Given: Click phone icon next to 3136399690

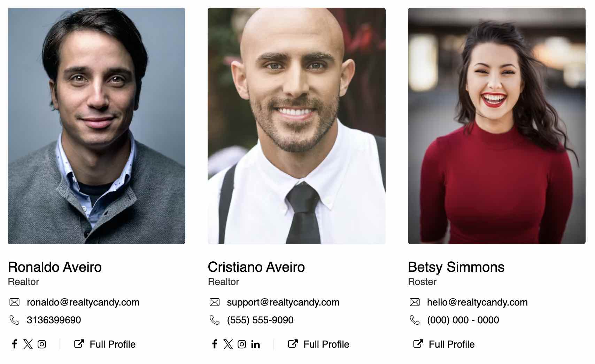Looking at the screenshot, I should pos(14,320).
